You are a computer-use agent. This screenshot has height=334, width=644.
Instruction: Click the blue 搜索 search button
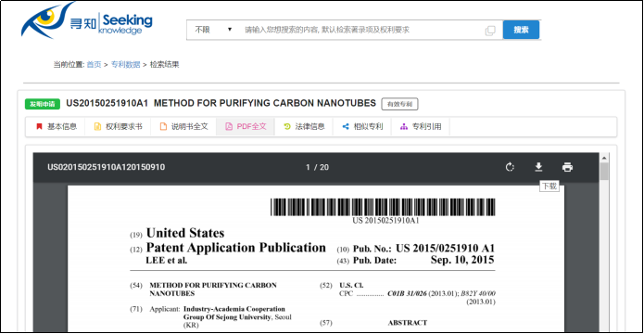521,30
